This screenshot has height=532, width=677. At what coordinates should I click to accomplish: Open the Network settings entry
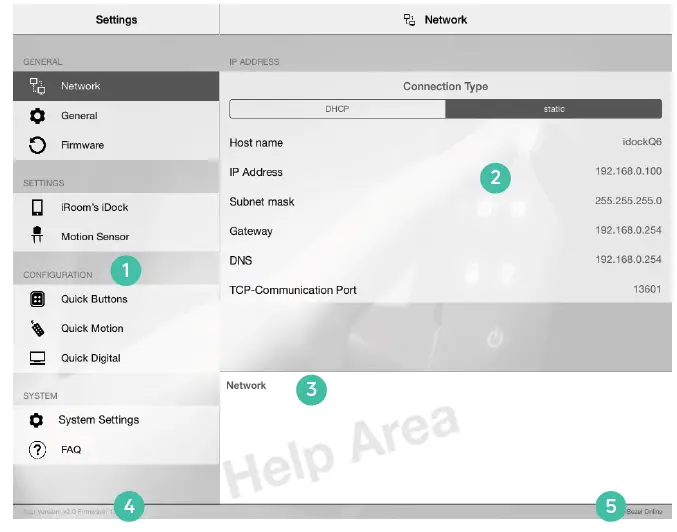point(116,86)
